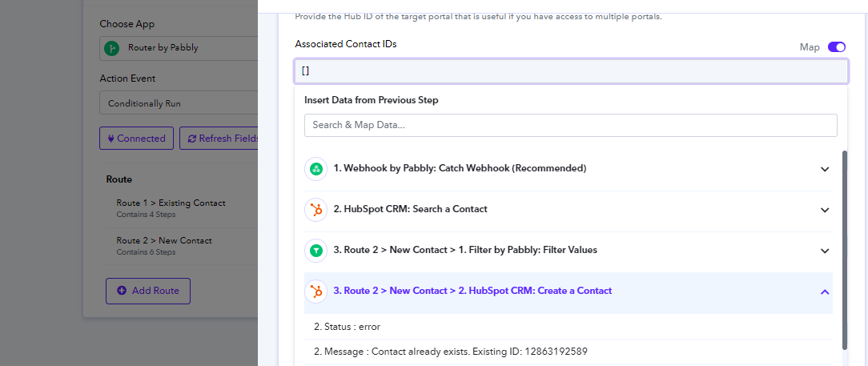Collapse the Create a Contact step data
This screenshot has height=366, width=868.
click(825, 292)
